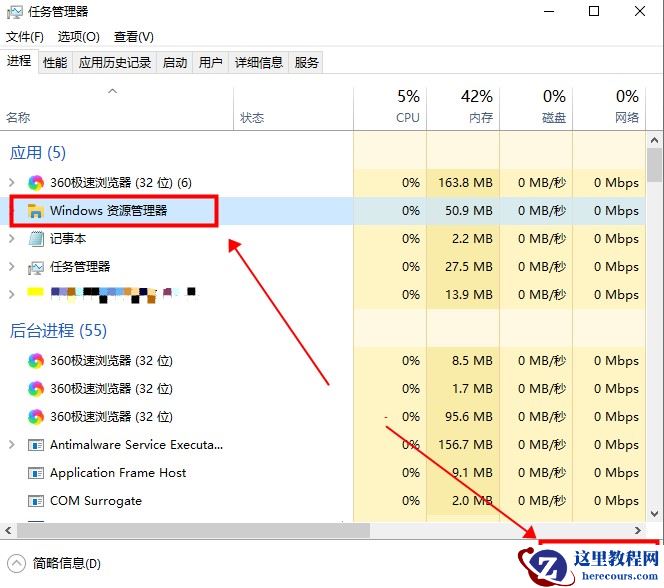664x588 pixels.
Task: Click the vertical scrollbar down arrow
Action: pyautogui.click(x=654, y=514)
